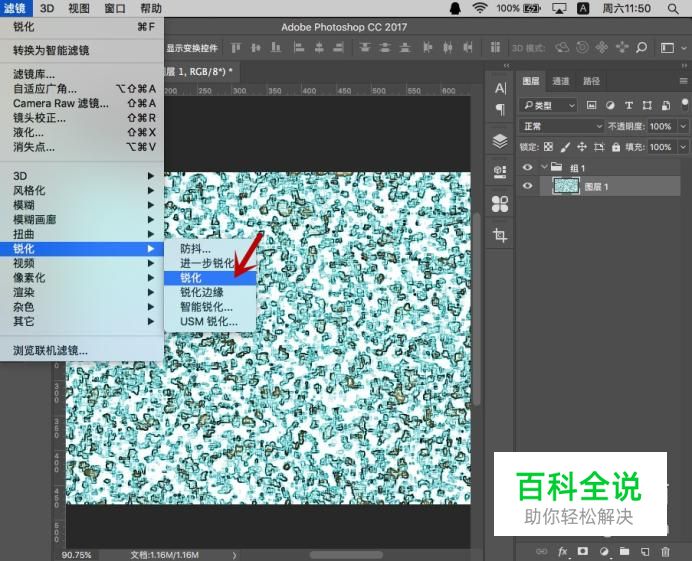Click macOS Spotlight search icon
This screenshot has width=692, height=561.
tap(673, 8)
